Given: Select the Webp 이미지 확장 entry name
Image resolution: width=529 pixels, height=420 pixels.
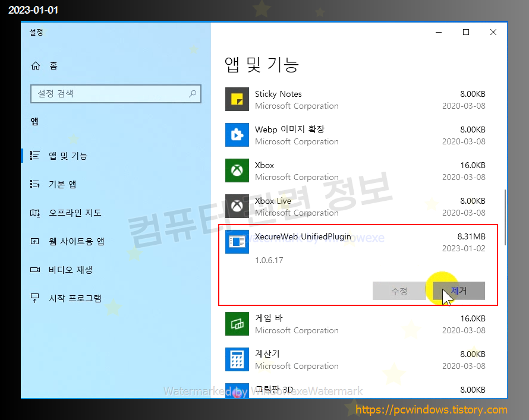Looking at the screenshot, I should click(x=290, y=130).
